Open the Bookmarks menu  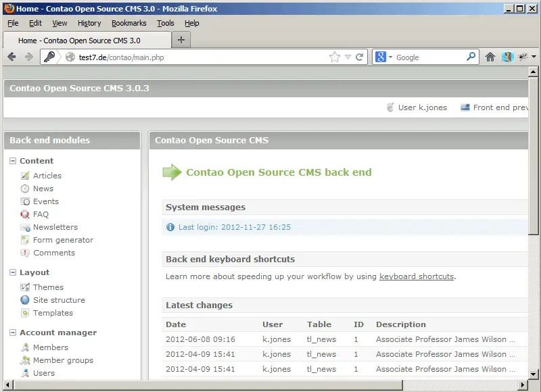tap(128, 23)
